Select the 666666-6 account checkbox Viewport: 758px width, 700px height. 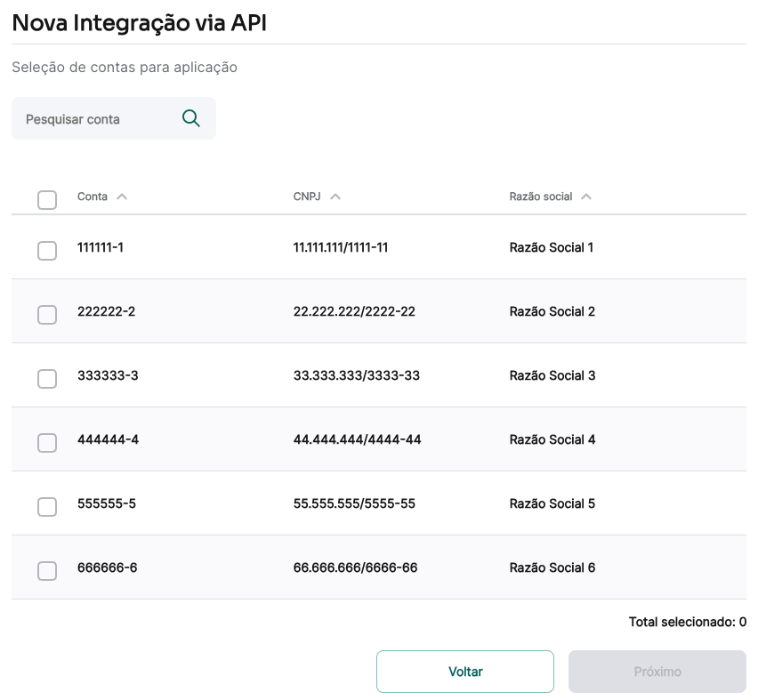click(x=47, y=571)
